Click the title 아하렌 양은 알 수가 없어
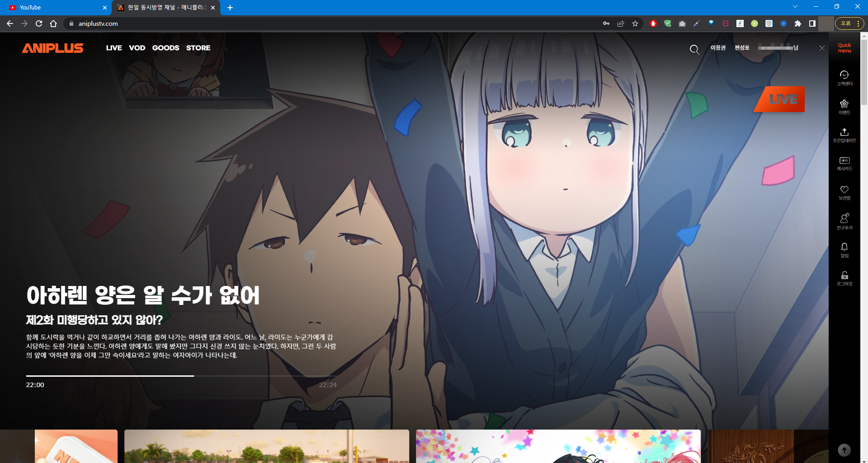 (143, 296)
